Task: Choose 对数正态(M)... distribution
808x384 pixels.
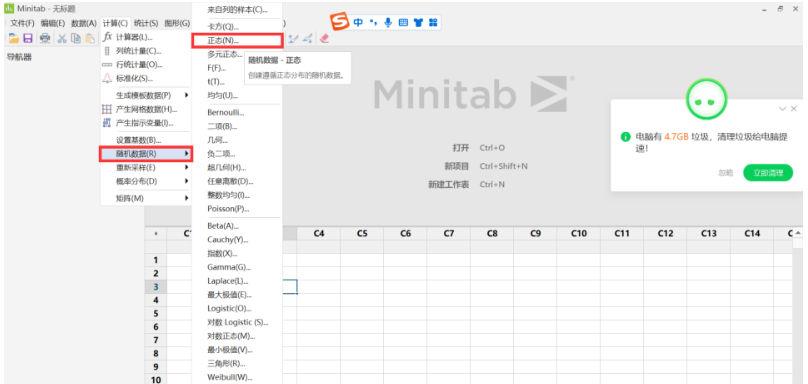Action: (x=237, y=336)
